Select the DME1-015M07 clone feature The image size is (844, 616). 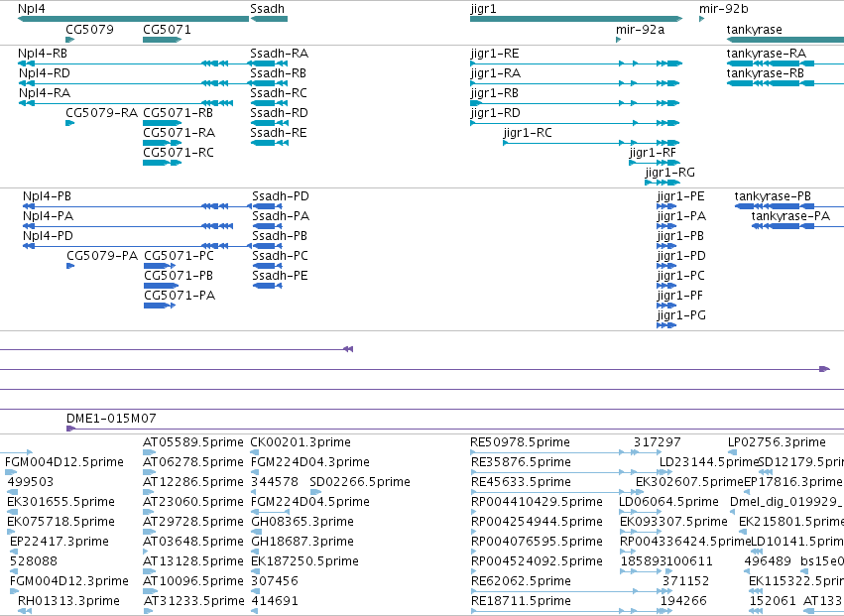(455, 429)
